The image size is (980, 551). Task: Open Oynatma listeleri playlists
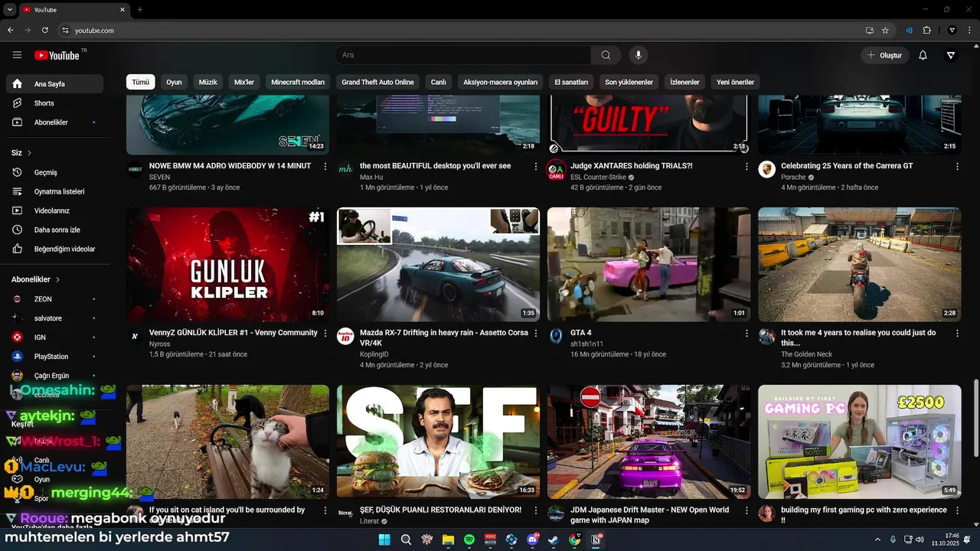[54, 191]
